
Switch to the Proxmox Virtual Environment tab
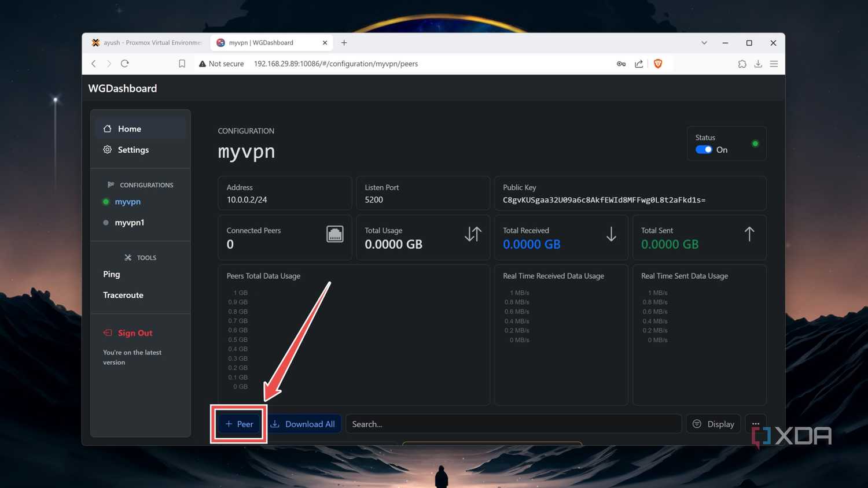(x=146, y=43)
